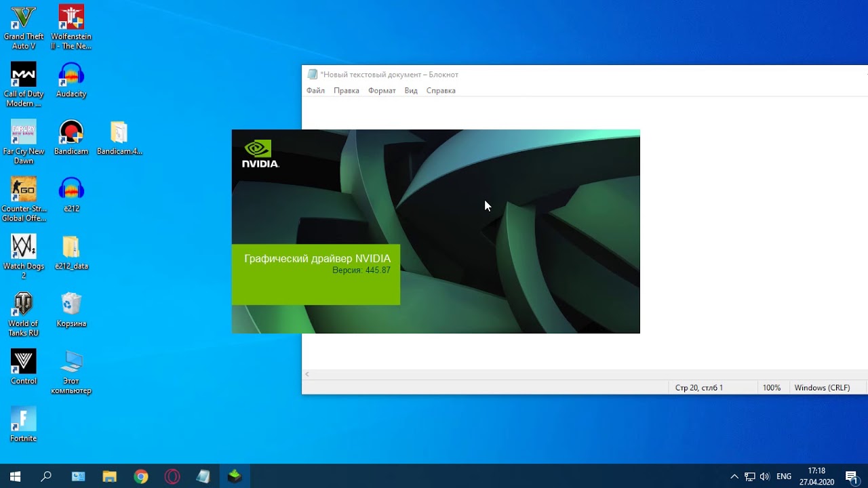This screenshot has height=488, width=868.
Task: Launch Bandicam desktop shortcut
Action: tap(71, 138)
